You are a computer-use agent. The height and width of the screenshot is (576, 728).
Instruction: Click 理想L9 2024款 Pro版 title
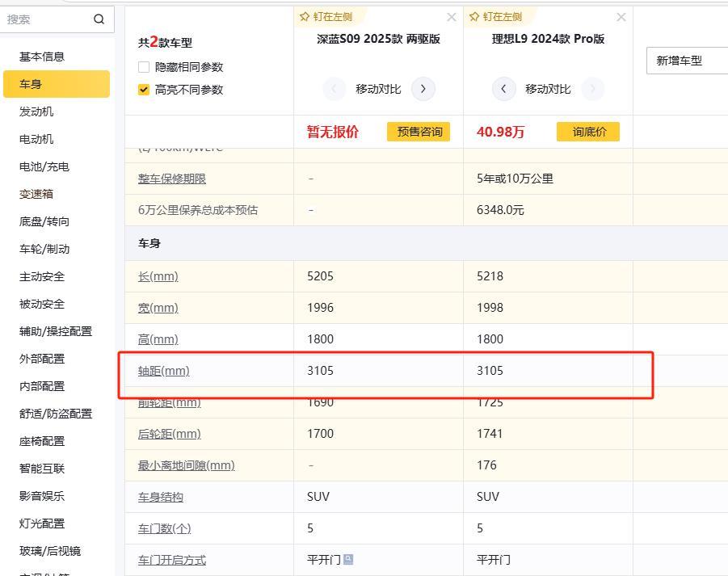tap(548, 39)
